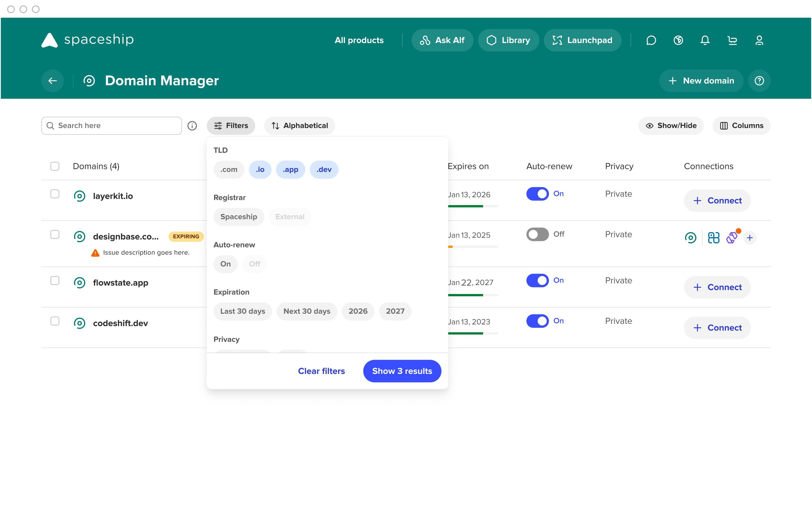Click Show 3 results
Screen dimensions: 812x525
click(402, 371)
